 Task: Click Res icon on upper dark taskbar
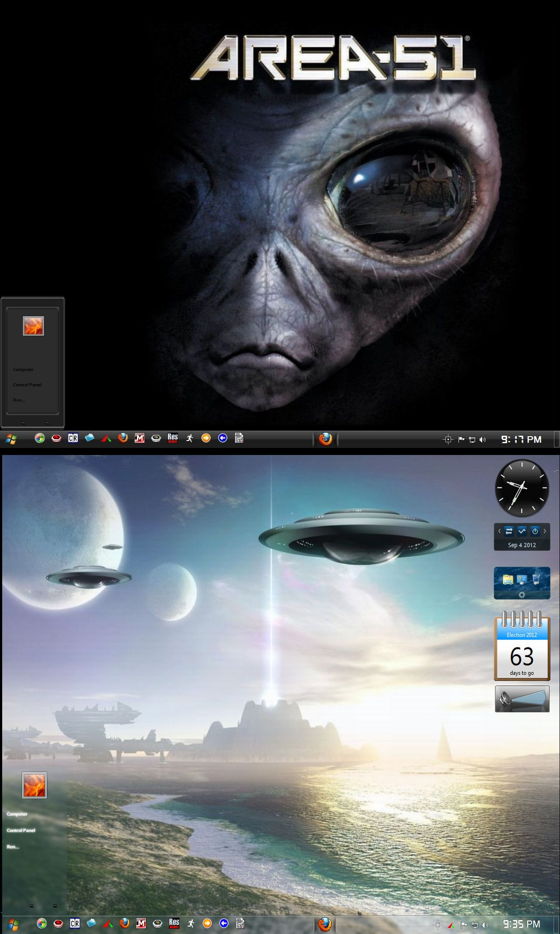(173, 438)
